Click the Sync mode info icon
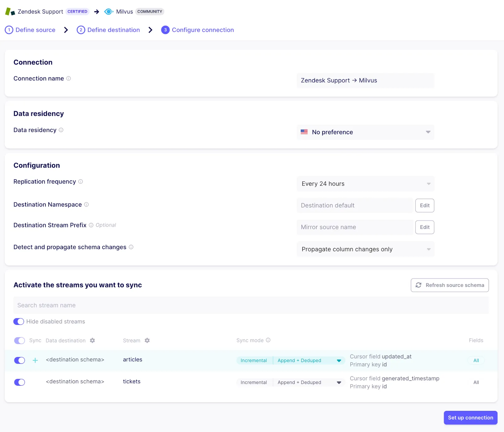The height and width of the screenshot is (432, 504). 268,340
